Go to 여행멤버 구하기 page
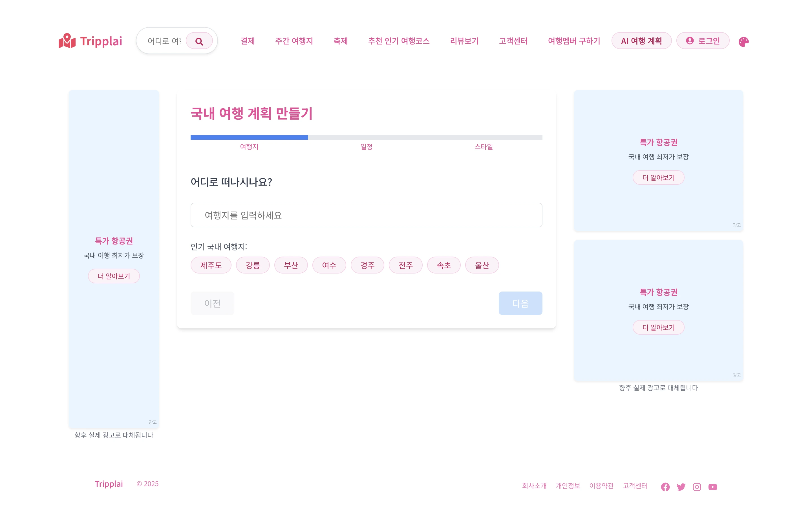Image resolution: width=812 pixels, height=507 pixels. click(x=574, y=41)
